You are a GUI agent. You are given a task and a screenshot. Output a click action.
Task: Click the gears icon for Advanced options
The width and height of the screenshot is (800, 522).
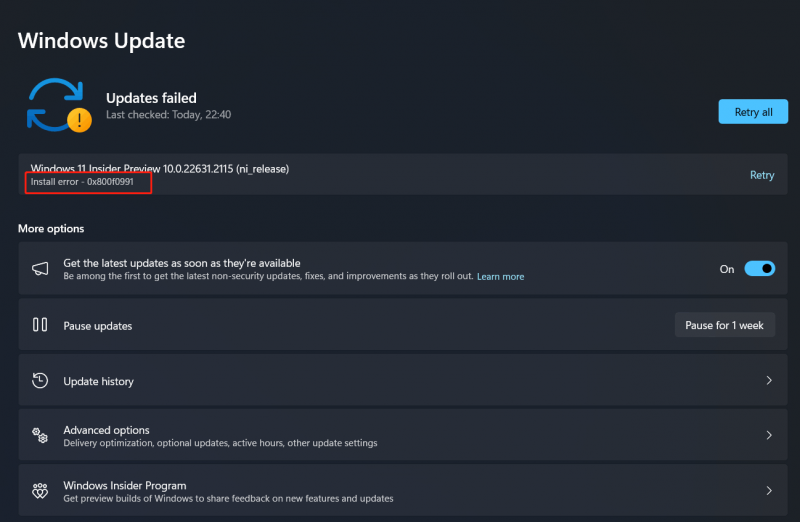tap(40, 435)
